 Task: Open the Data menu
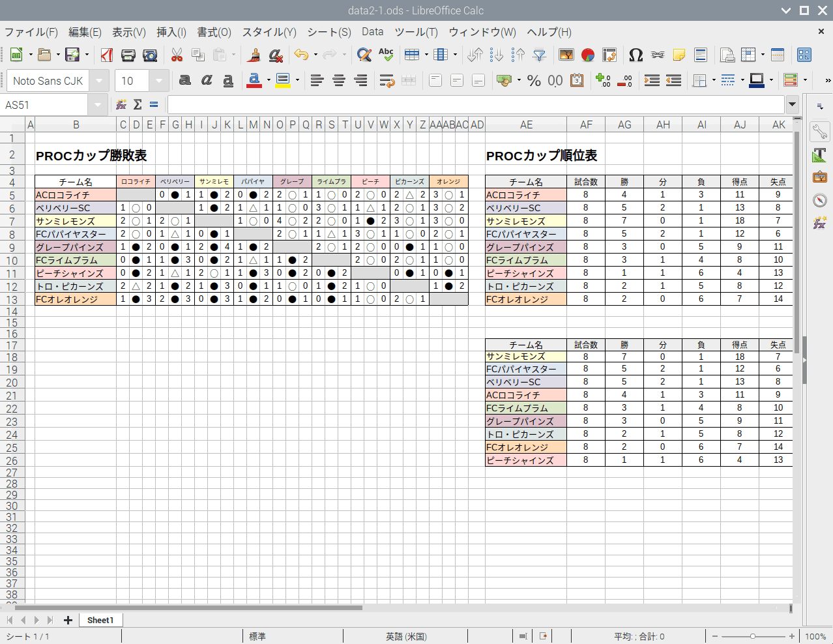[373, 32]
